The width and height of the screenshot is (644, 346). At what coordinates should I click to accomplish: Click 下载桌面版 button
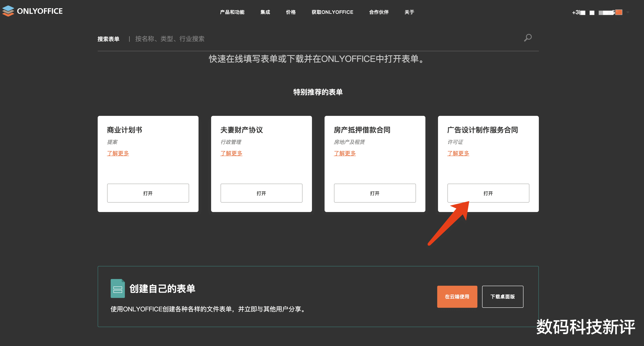(503, 297)
